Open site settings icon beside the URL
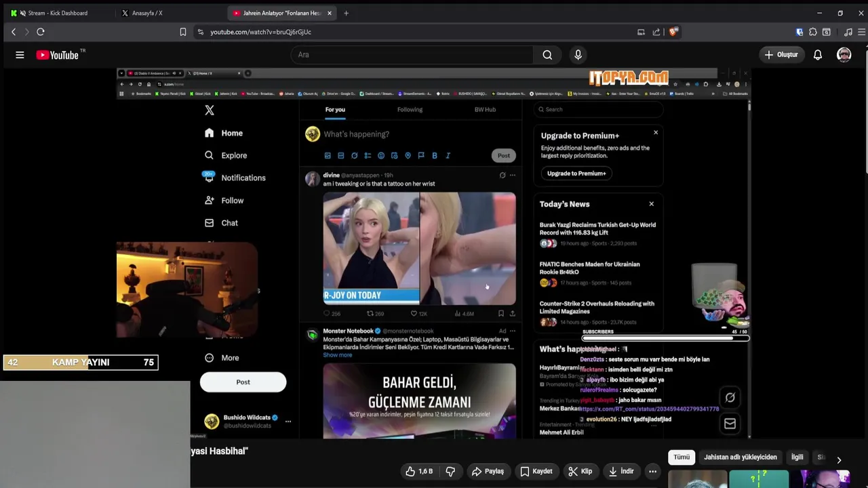The image size is (868, 488). pos(200,32)
